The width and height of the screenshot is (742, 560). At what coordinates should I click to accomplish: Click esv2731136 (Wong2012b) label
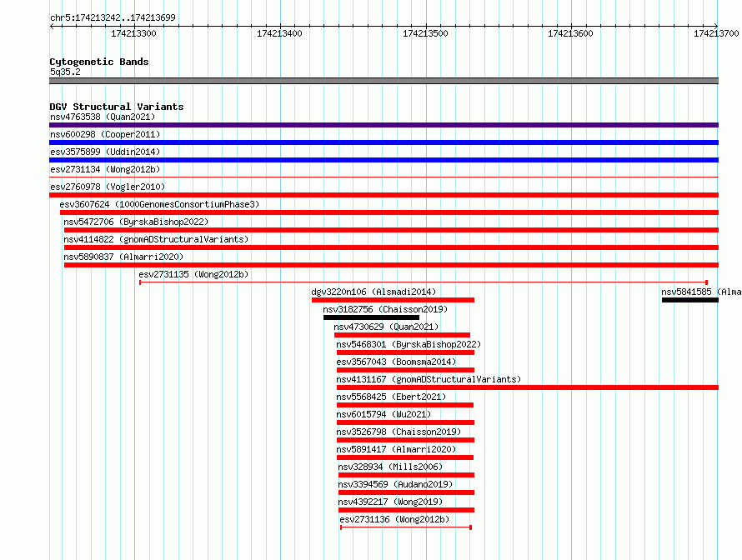pyautogui.click(x=394, y=519)
